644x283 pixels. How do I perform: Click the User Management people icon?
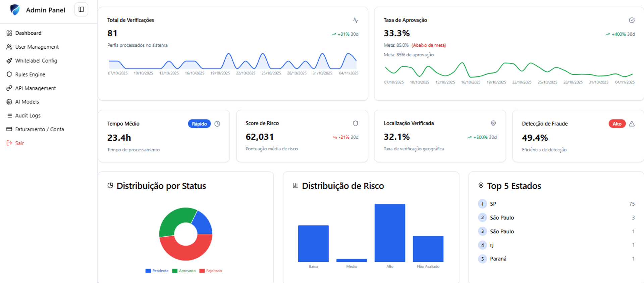9,47
